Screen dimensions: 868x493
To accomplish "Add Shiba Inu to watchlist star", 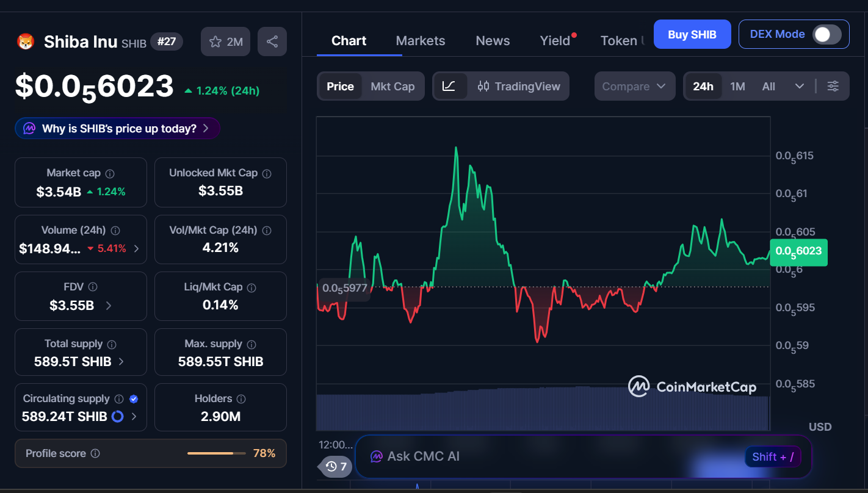I will point(225,41).
